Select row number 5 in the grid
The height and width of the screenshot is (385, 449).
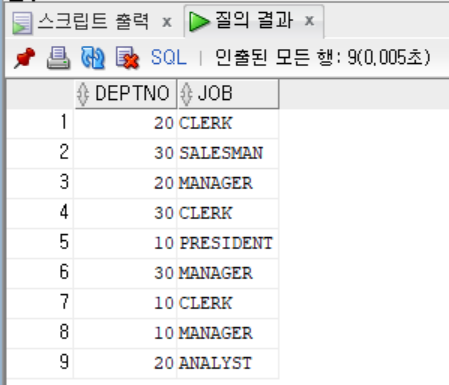click(40, 243)
